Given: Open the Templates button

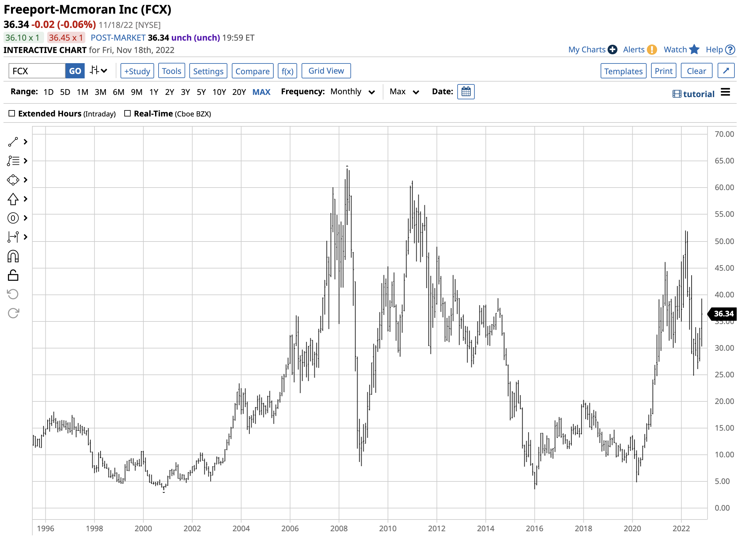Looking at the screenshot, I should pyautogui.click(x=624, y=71).
